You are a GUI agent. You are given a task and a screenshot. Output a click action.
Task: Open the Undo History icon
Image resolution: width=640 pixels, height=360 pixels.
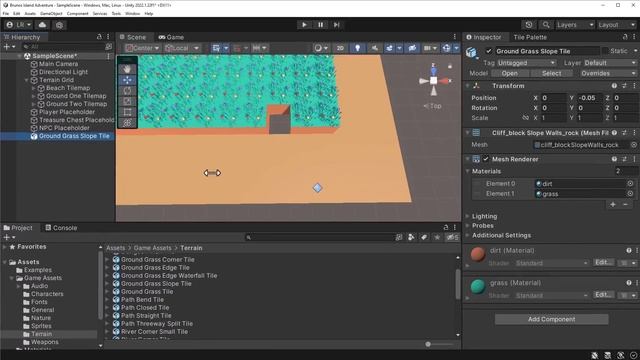529,25
